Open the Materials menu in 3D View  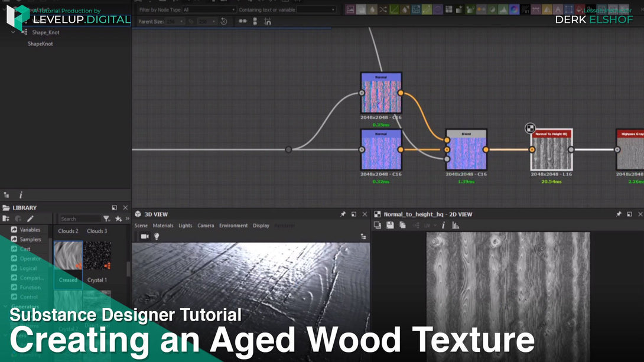(163, 226)
